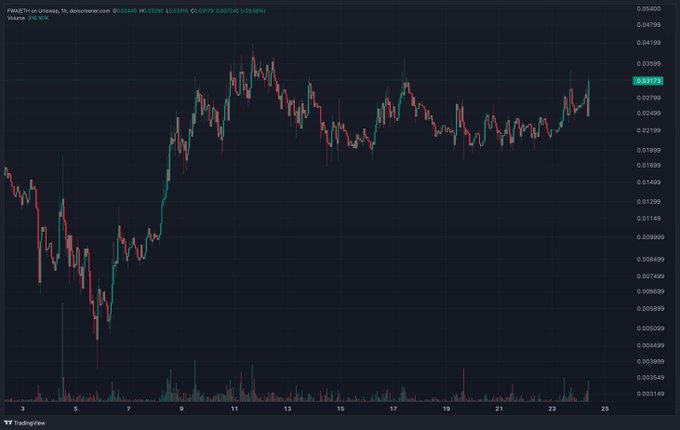This screenshot has width=680, height=430.
Task: Click the 0.02499 price axis label
Action: point(649,113)
